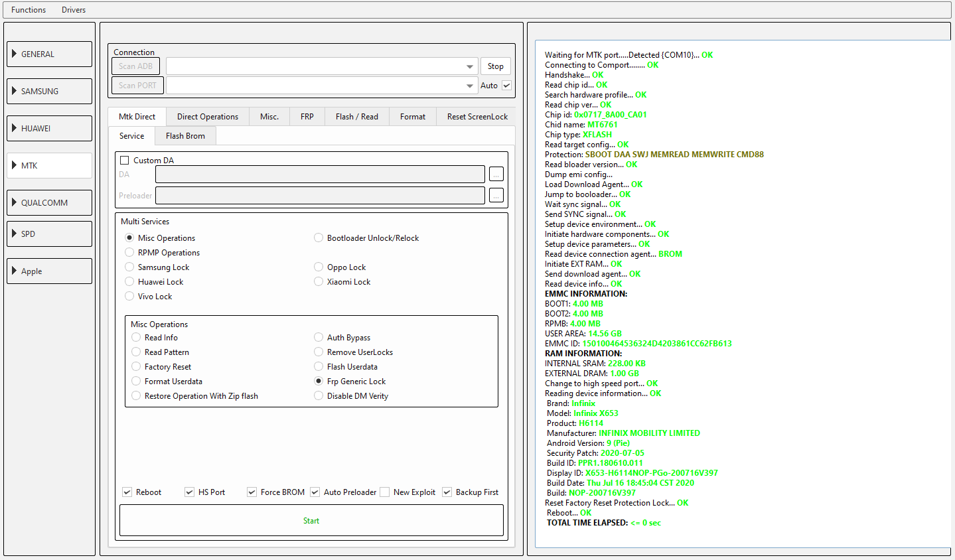Click the 'MT6761' chip name text
The width and height of the screenshot is (955, 560).
coord(603,125)
